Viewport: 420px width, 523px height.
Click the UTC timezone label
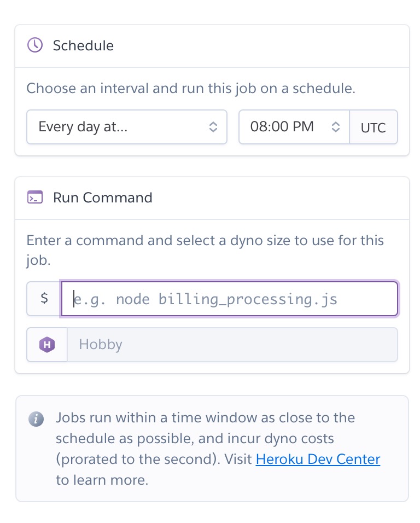(x=374, y=128)
